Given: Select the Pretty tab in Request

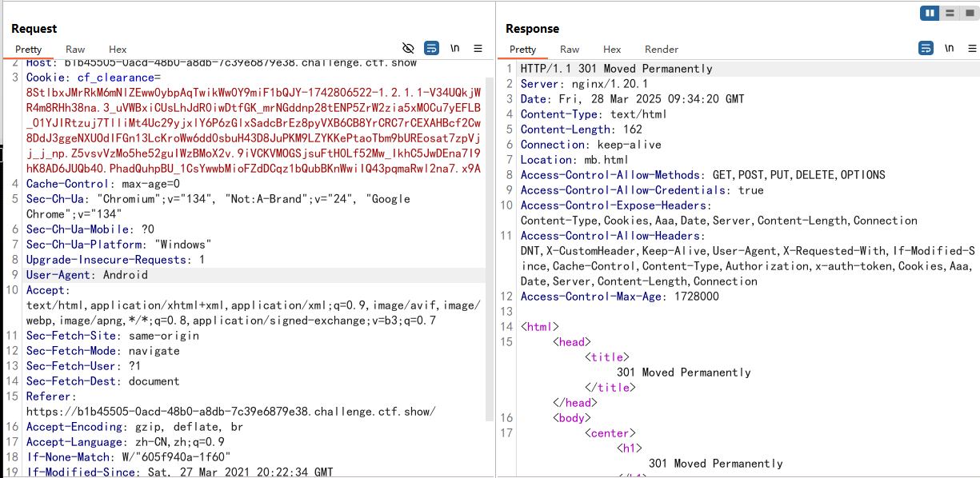Looking at the screenshot, I should pyautogui.click(x=29, y=50).
